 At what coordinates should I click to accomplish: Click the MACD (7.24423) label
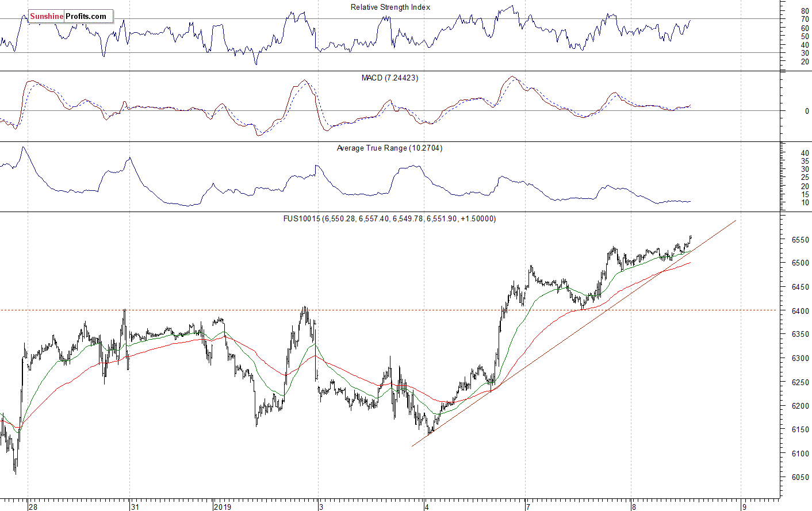point(390,78)
